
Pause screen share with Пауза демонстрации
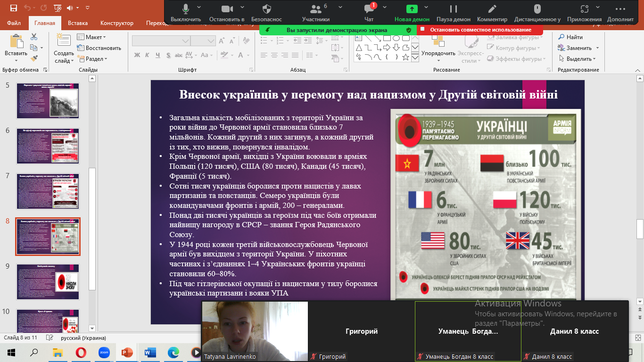coord(454,12)
